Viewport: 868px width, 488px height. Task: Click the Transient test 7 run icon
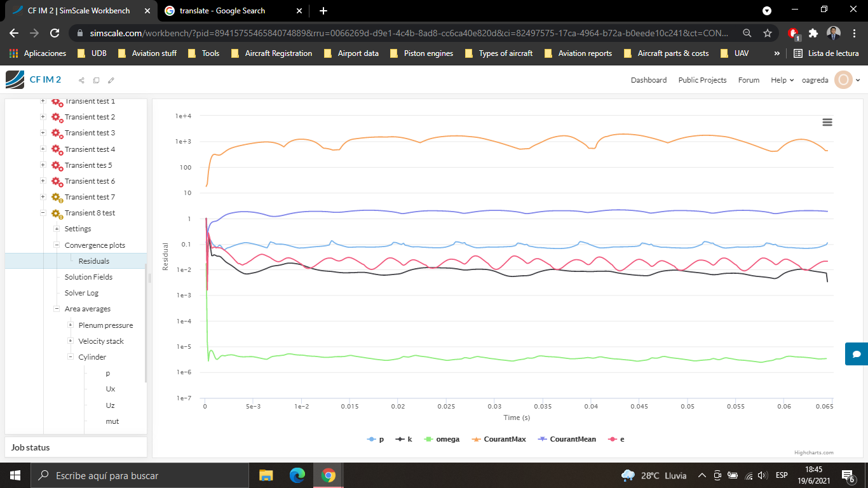point(57,198)
